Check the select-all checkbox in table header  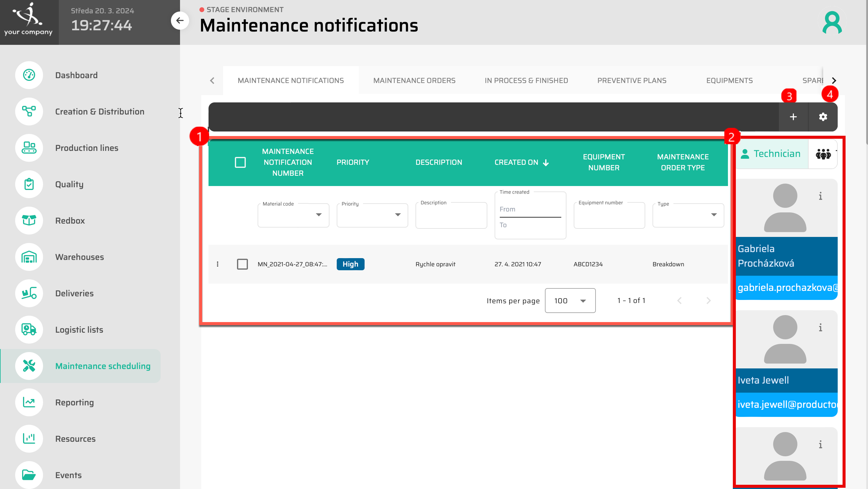pyautogui.click(x=241, y=162)
